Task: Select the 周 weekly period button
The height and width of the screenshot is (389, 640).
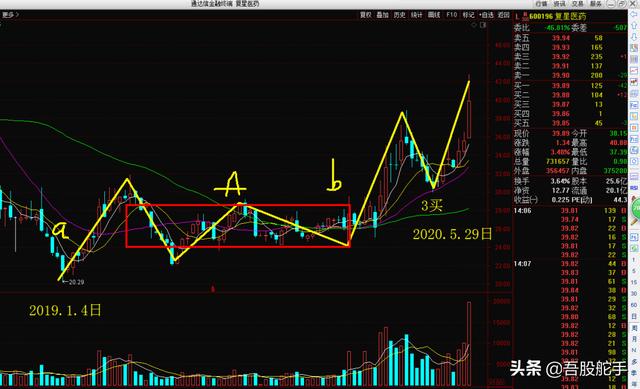Action: click(x=634, y=328)
